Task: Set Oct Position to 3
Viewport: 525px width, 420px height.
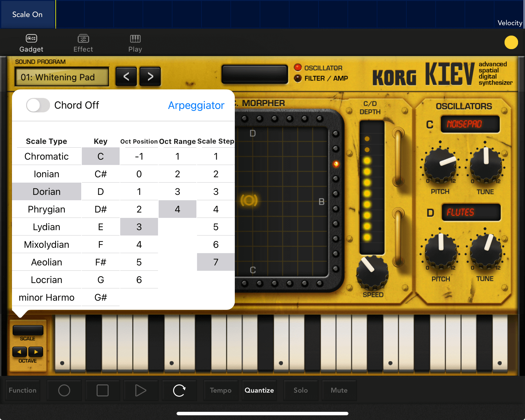Action: click(139, 227)
